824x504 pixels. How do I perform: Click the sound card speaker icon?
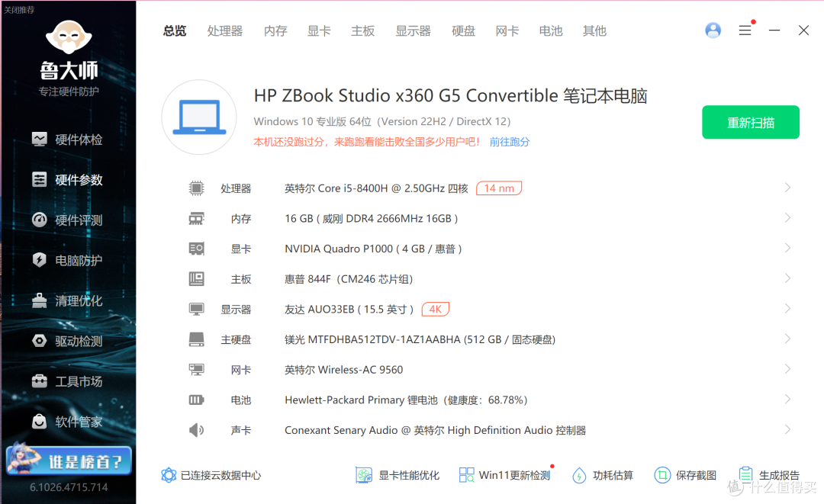197,430
